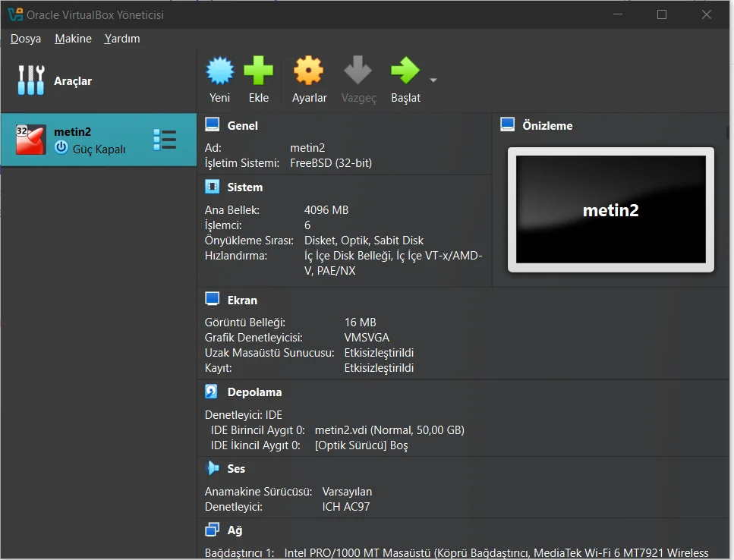Image resolution: width=734 pixels, height=560 pixels.
Task: Open the Sistem settings heading link
Action: 245,187
